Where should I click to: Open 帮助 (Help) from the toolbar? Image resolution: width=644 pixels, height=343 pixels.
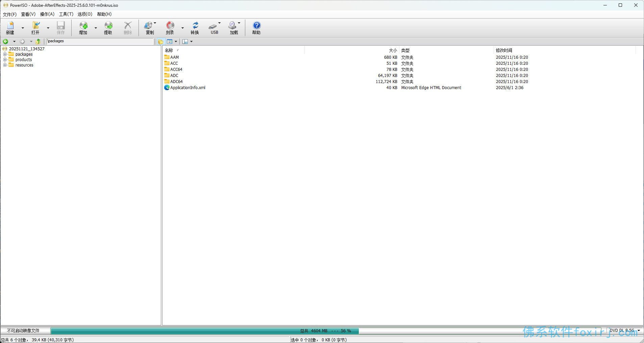click(x=256, y=28)
